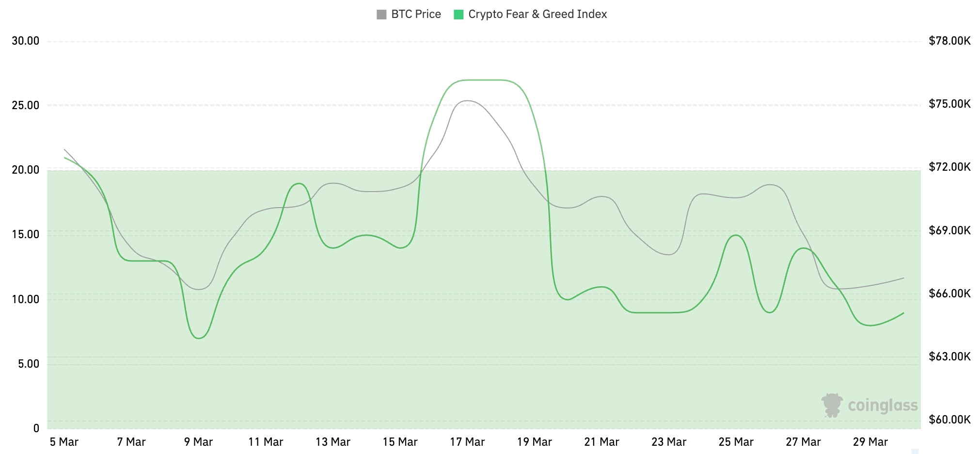The width and height of the screenshot is (980, 454).
Task: Toggle the Crypto Fear & Greed Index label
Action: click(x=537, y=15)
